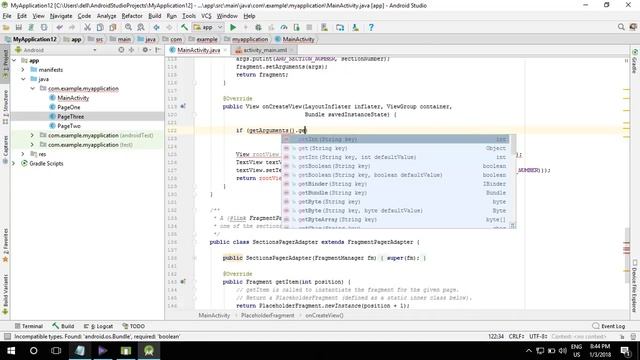Click the Open file toolbar icon
This screenshot has height=360, width=640.
pos(6,27)
